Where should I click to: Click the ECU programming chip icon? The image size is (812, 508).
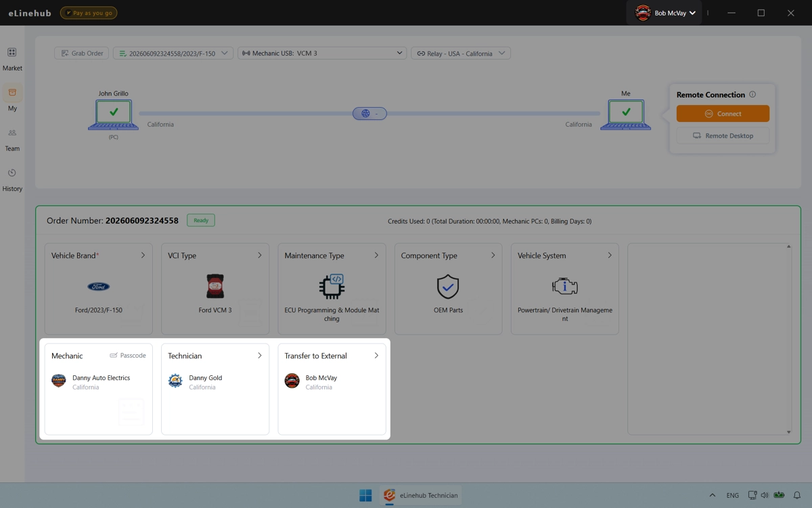coord(332,287)
